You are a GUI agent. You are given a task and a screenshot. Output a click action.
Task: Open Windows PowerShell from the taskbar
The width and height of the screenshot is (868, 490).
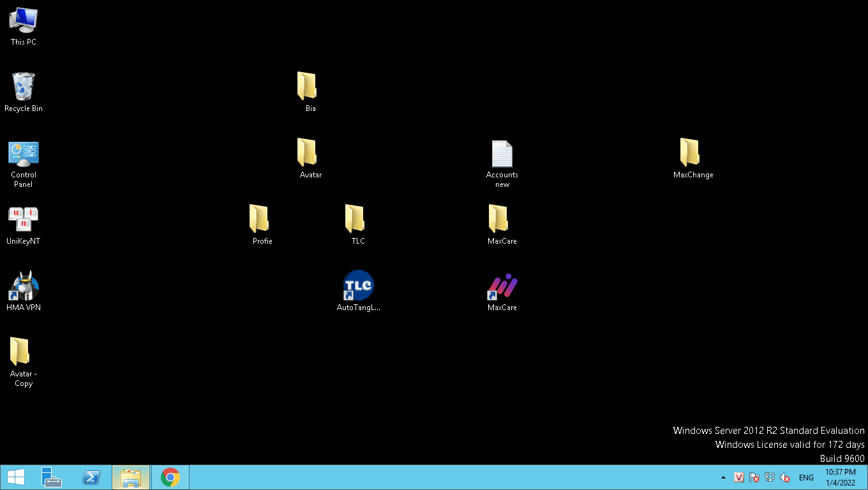point(91,477)
